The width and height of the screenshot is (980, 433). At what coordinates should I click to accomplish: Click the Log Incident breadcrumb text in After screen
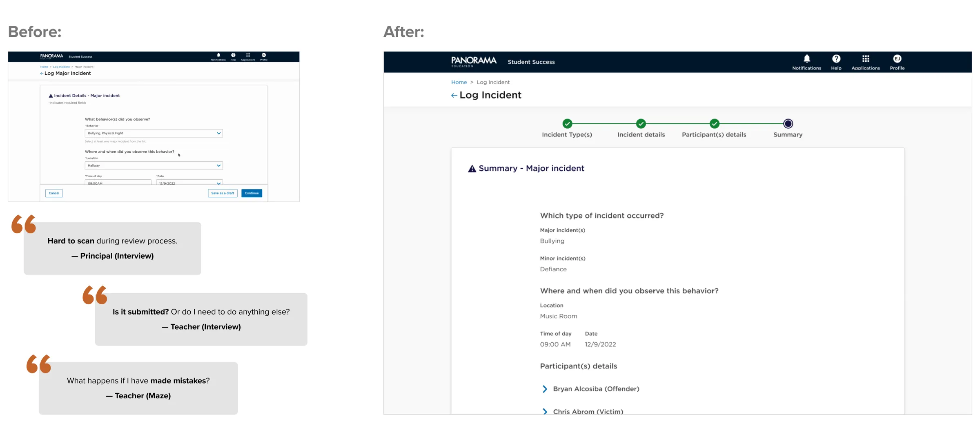(493, 82)
